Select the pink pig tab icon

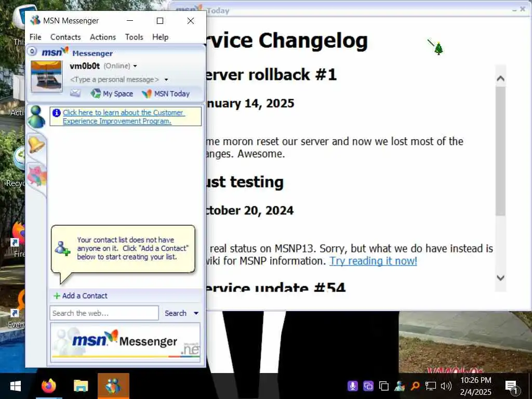coord(36,176)
